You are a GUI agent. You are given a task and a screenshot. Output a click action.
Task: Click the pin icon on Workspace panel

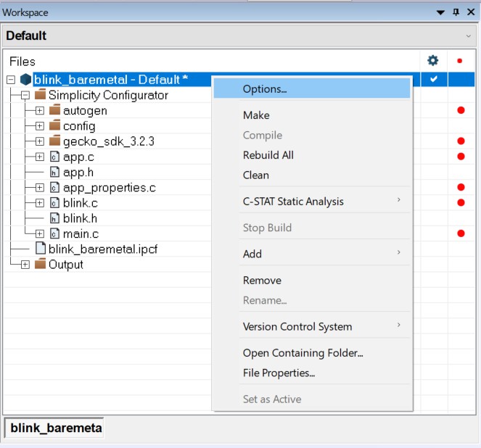coord(456,12)
